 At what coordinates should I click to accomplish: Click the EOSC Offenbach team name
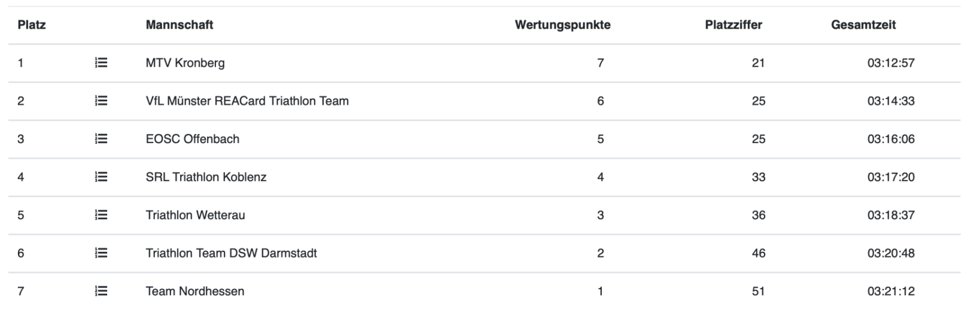[193, 139]
